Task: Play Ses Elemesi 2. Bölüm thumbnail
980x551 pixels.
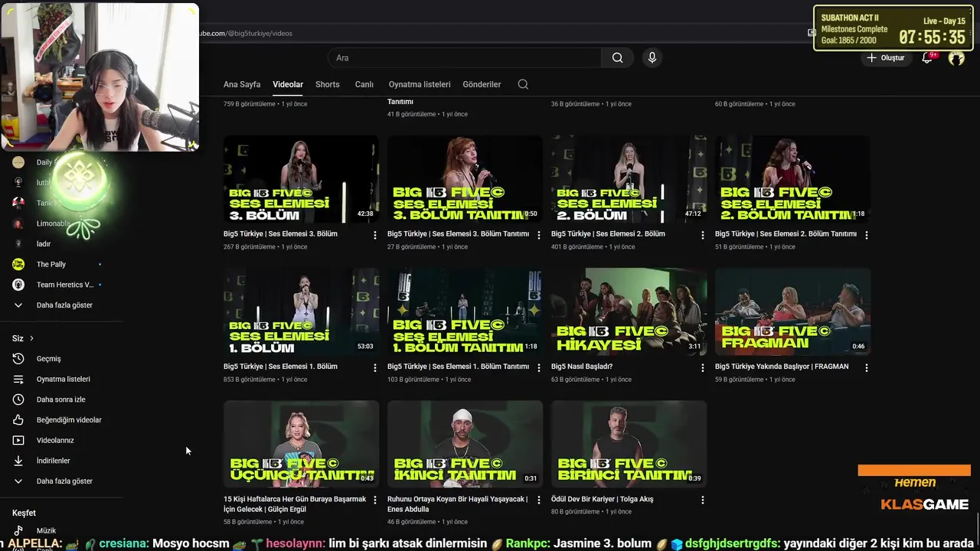Action: [629, 179]
